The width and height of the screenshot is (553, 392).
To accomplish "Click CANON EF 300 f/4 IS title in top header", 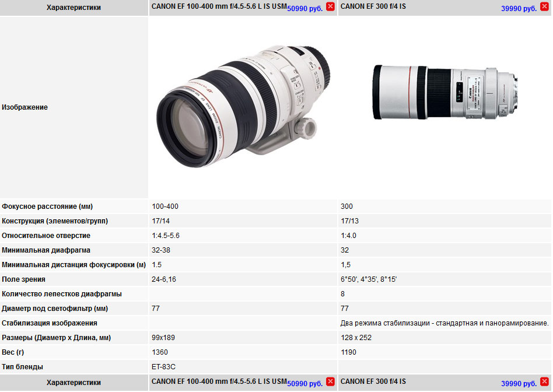I will pos(373,6).
